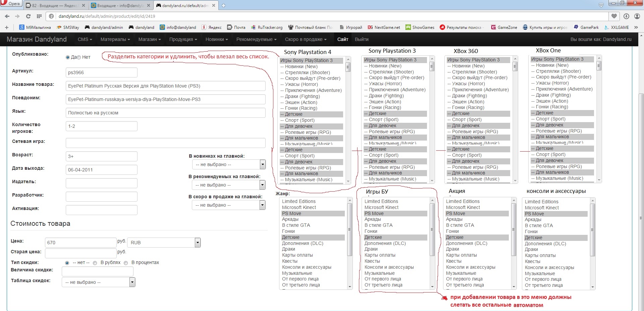The height and width of the screenshot is (311, 644).
Task: Open the user profile icon in toolbar
Action: click(x=637, y=16)
